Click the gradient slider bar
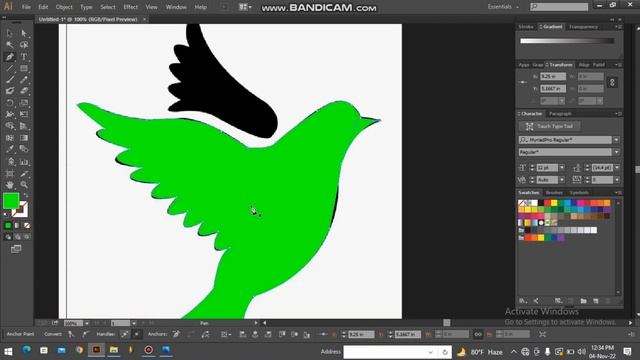The height and width of the screenshot is (360, 640). [x=567, y=41]
